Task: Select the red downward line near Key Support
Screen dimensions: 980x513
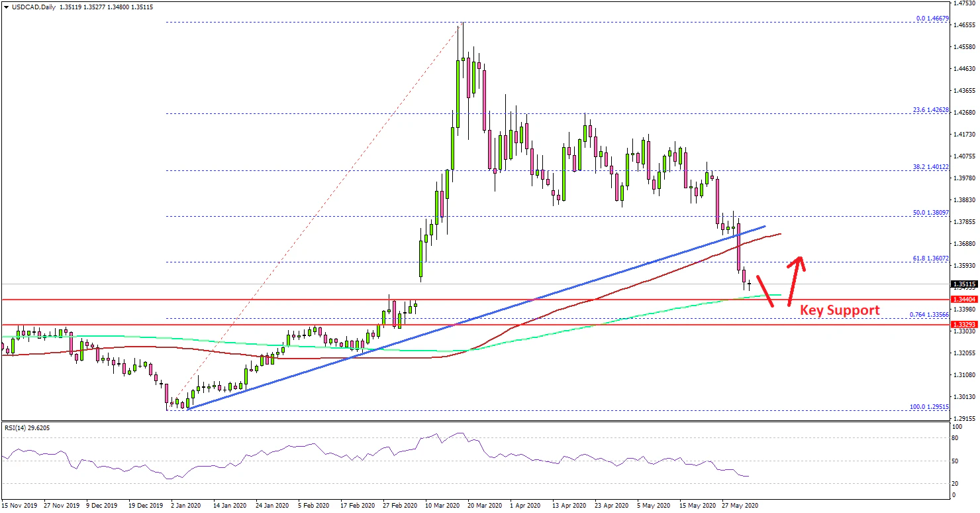Action: pyautogui.click(x=765, y=292)
